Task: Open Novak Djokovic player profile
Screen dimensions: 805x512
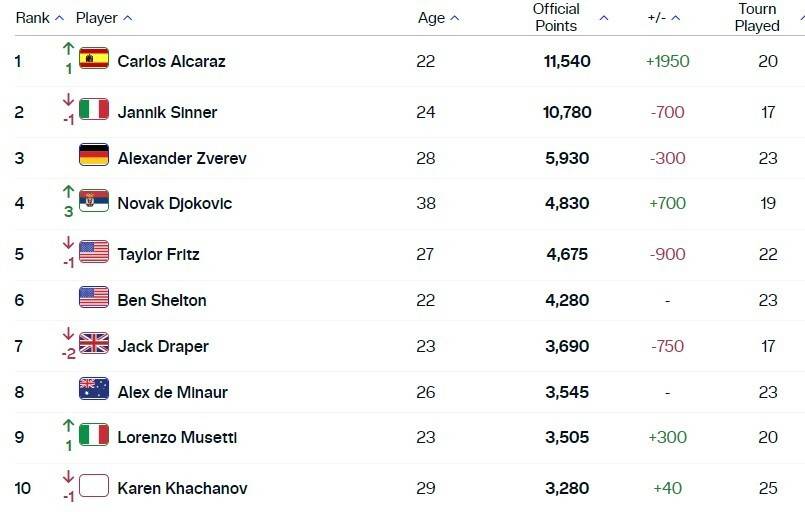Action: point(174,203)
